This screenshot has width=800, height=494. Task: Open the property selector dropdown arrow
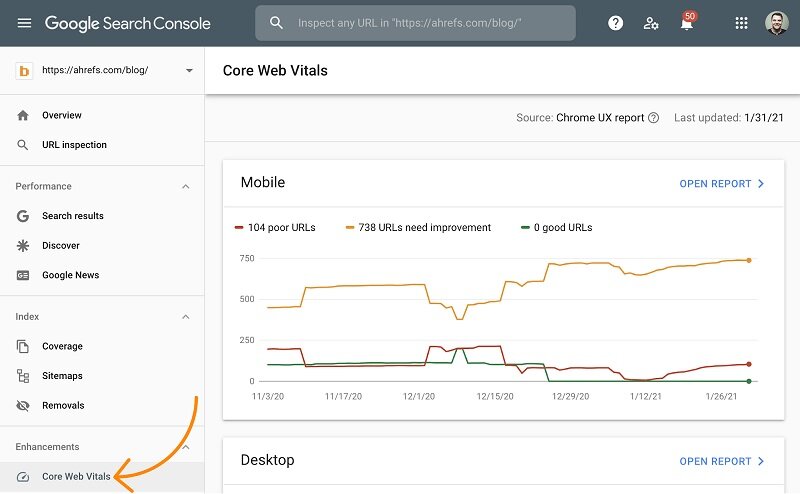tap(189, 70)
